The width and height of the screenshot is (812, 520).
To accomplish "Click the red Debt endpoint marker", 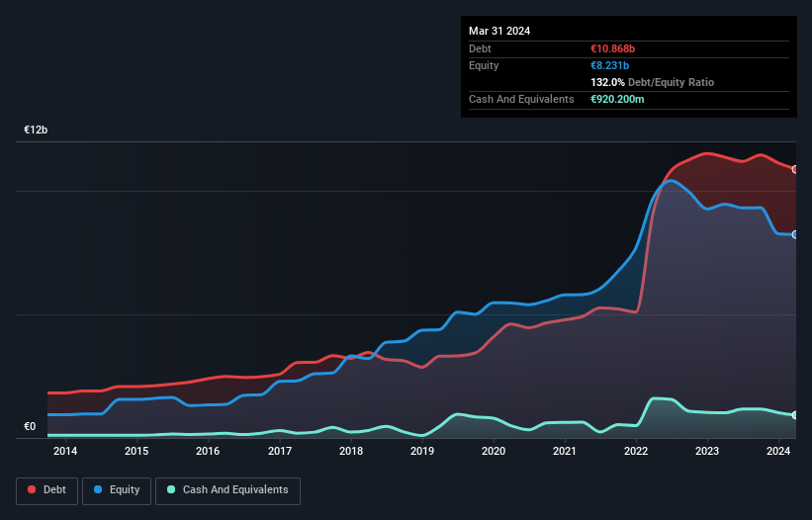I will click(x=795, y=170).
